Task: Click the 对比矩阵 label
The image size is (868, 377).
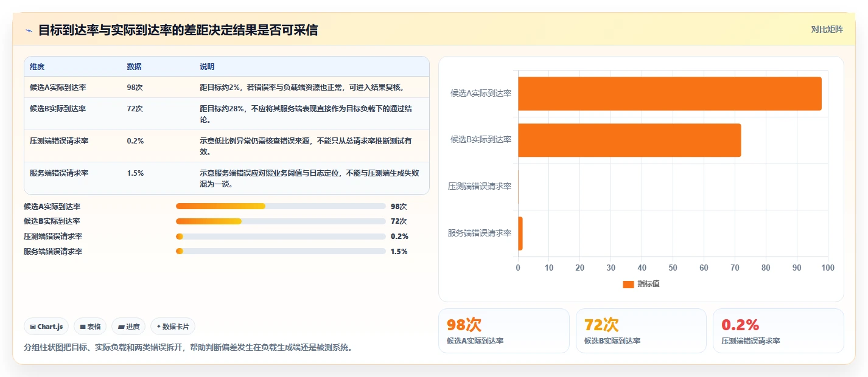Action: pyautogui.click(x=827, y=29)
